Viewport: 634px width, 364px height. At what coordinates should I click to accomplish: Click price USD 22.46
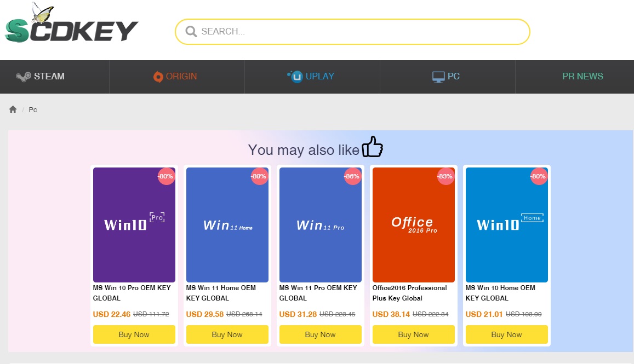click(x=112, y=314)
